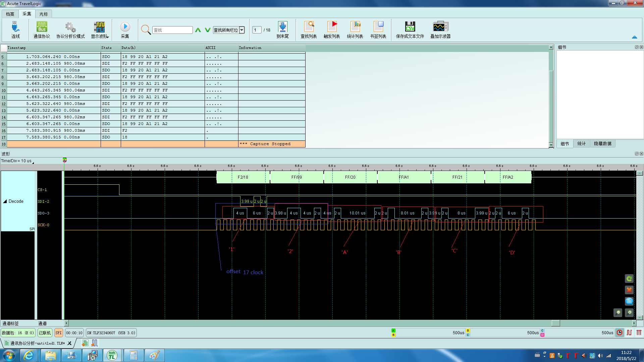644x362 pixels.
Task: Click the green find-previous up arrow
Action: coord(198,30)
